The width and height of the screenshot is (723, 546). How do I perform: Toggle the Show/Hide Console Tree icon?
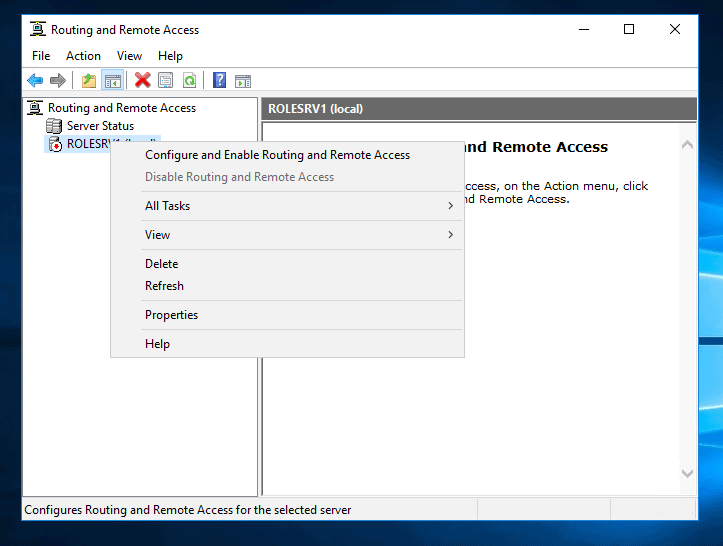click(x=113, y=81)
